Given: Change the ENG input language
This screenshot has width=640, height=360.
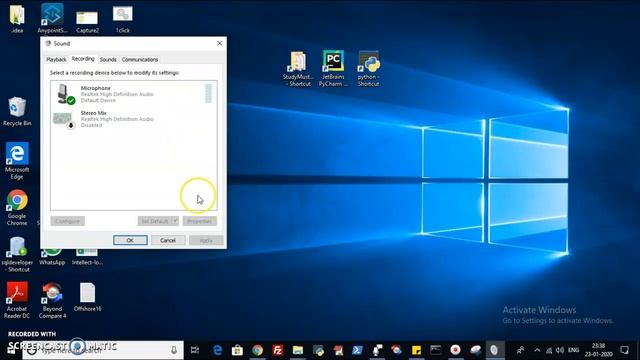Looking at the screenshot, I should (573, 350).
